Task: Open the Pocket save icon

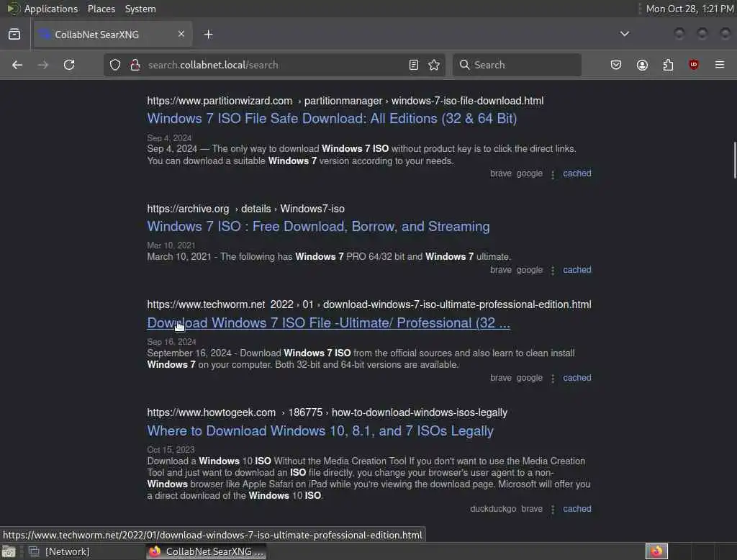Action: tap(616, 65)
